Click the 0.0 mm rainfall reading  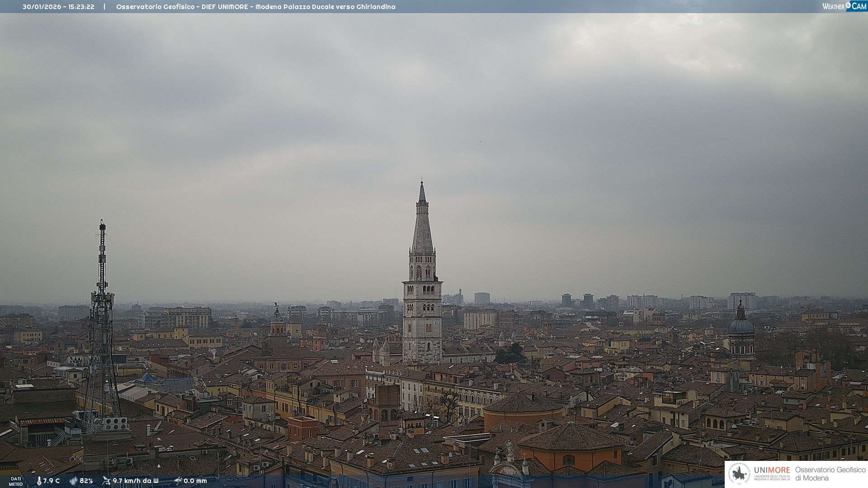(195, 481)
